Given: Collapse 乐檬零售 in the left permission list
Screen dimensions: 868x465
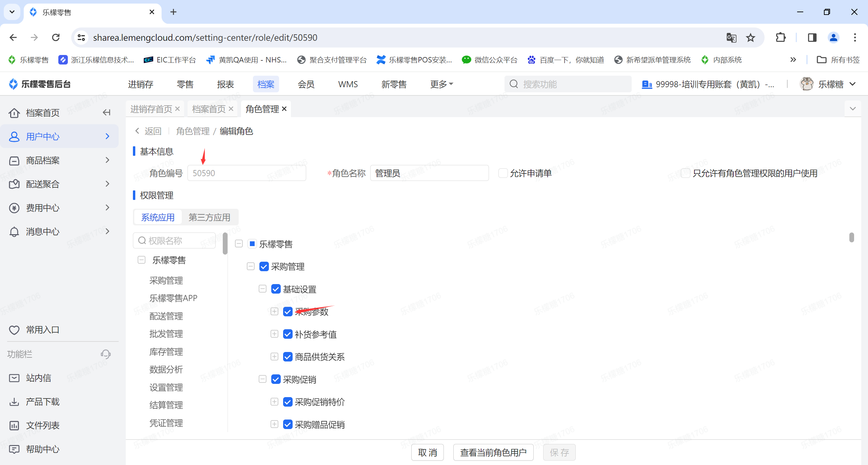Looking at the screenshot, I should 142,260.
